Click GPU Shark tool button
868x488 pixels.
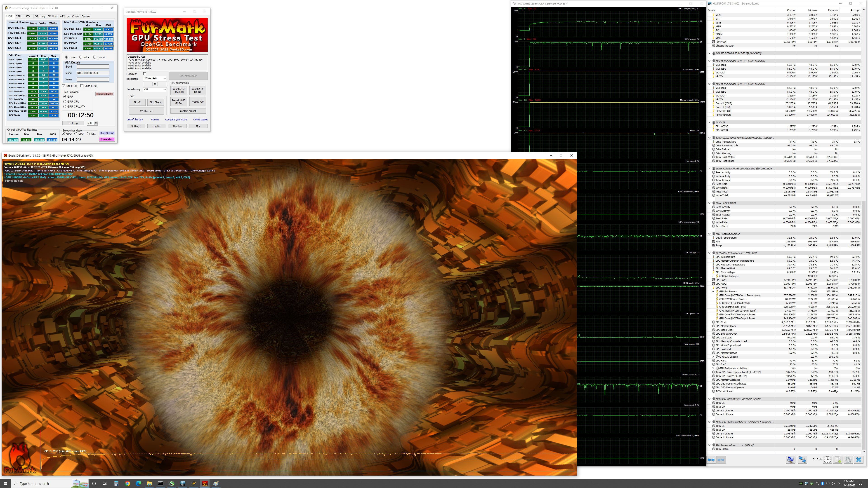pos(155,102)
